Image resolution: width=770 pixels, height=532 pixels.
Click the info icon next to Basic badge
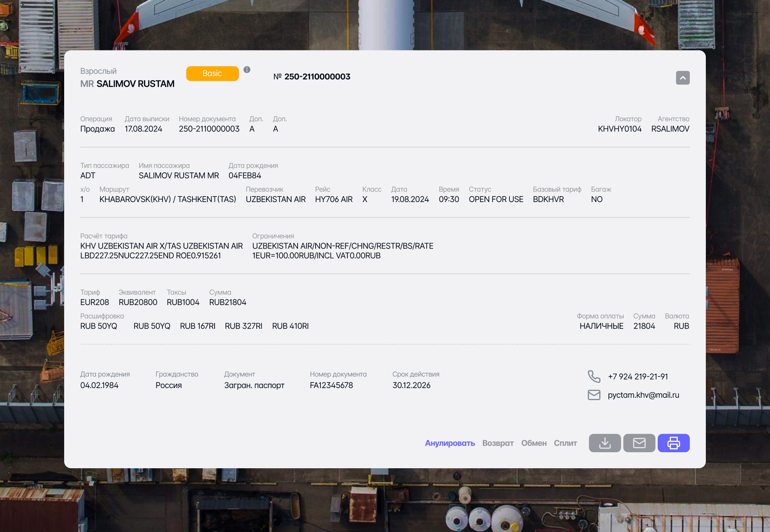[247, 70]
